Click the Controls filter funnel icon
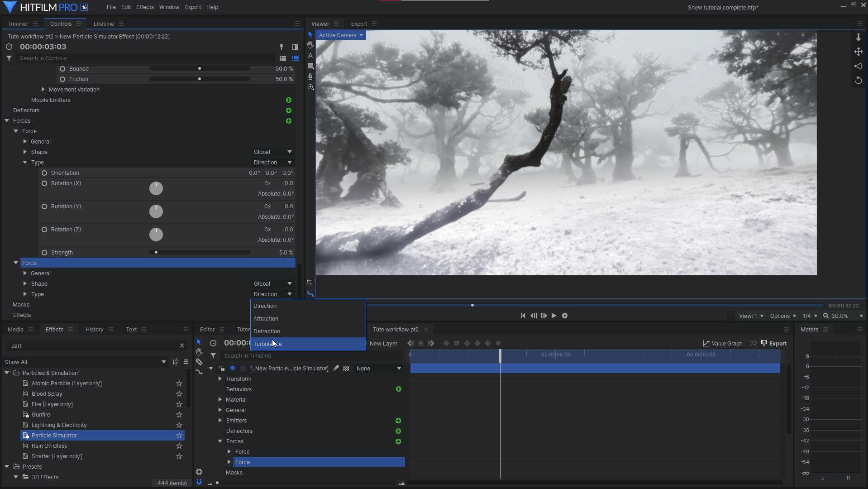This screenshot has height=489, width=868. [x=9, y=58]
